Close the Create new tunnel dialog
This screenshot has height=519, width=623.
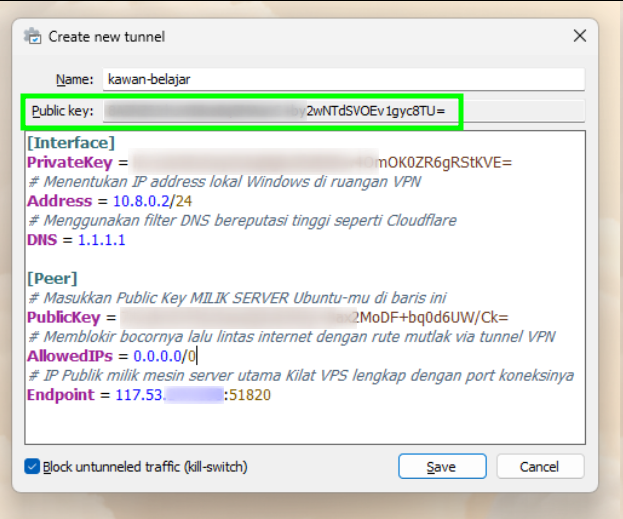click(580, 36)
